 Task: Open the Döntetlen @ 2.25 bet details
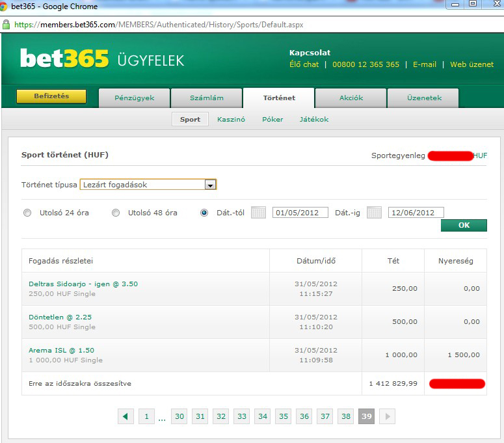click(x=60, y=317)
